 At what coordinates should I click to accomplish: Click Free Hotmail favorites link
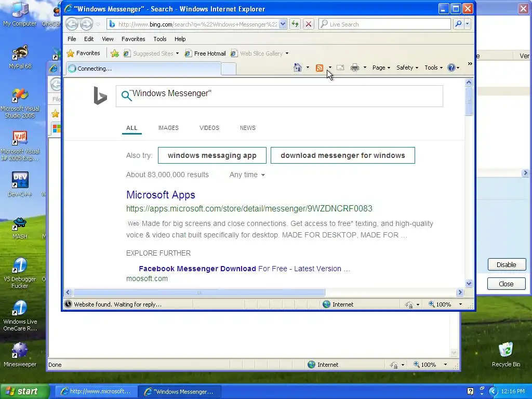click(x=206, y=54)
